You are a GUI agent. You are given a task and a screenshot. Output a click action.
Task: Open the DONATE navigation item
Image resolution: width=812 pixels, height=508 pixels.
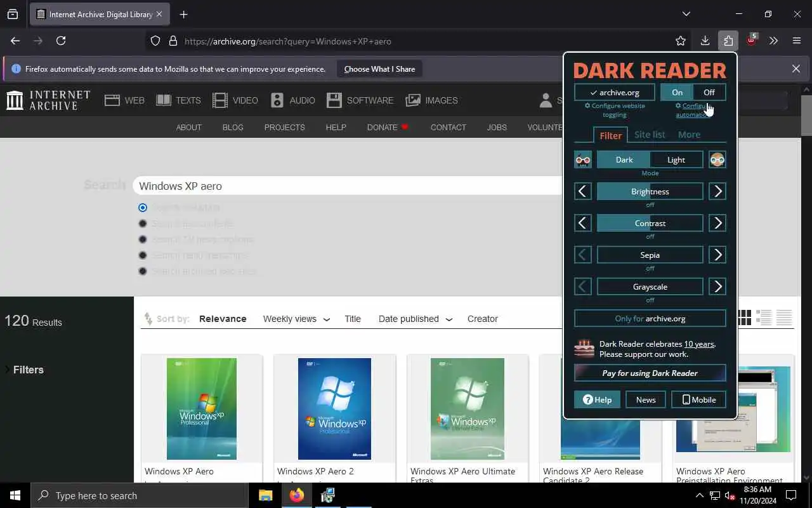pyautogui.click(x=388, y=127)
